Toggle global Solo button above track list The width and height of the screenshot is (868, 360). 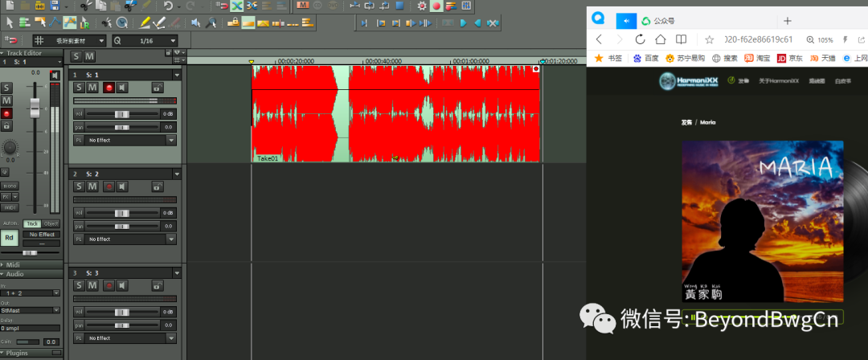click(76, 56)
